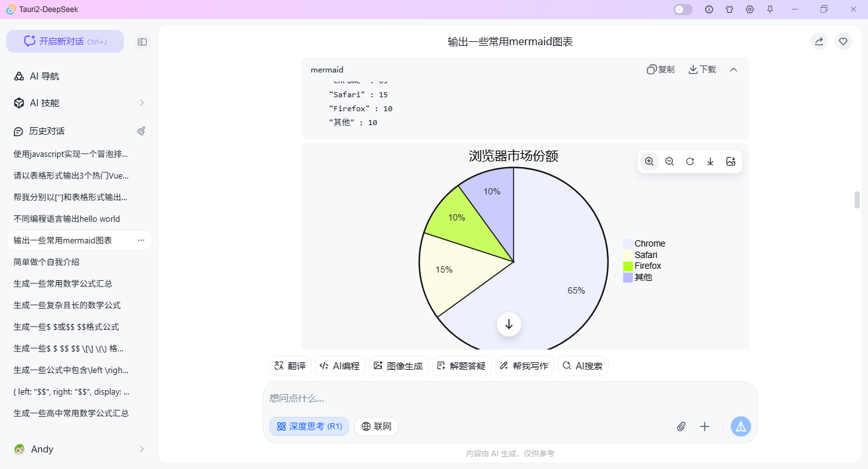Copy the mermaid code with 复制
The image size is (868, 469).
661,69
